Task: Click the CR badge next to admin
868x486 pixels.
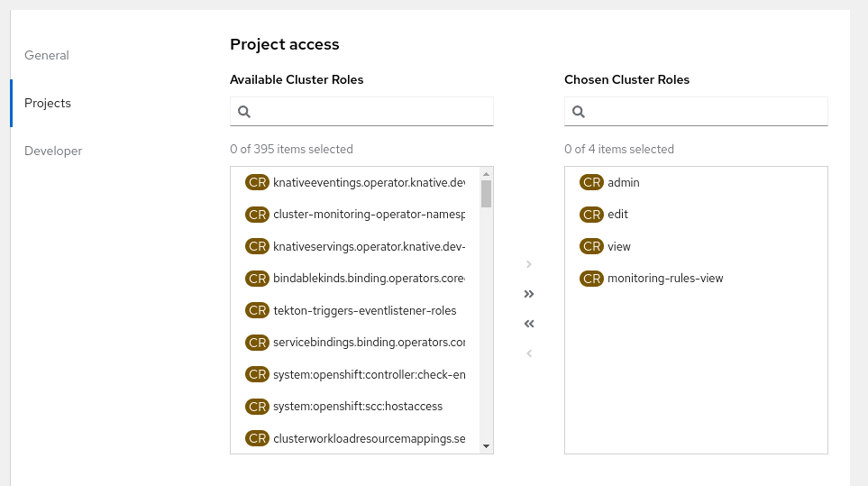Action: [592, 182]
